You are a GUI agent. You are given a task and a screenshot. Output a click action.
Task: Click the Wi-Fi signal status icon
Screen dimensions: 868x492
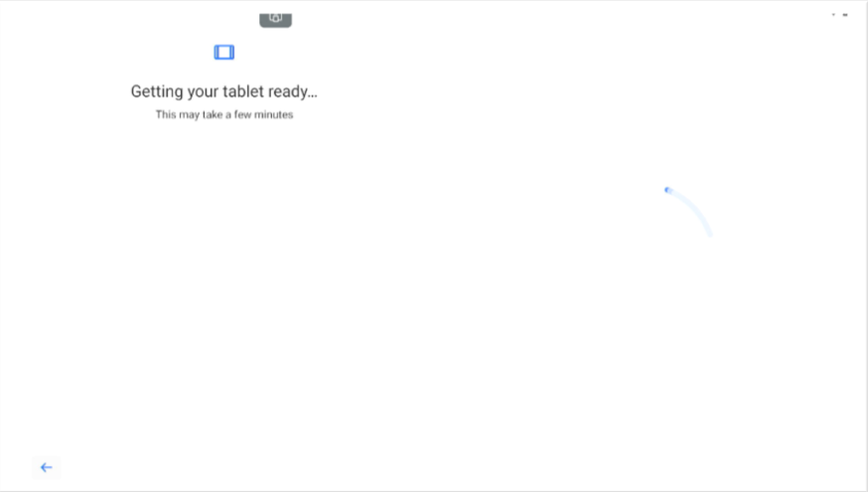click(833, 15)
